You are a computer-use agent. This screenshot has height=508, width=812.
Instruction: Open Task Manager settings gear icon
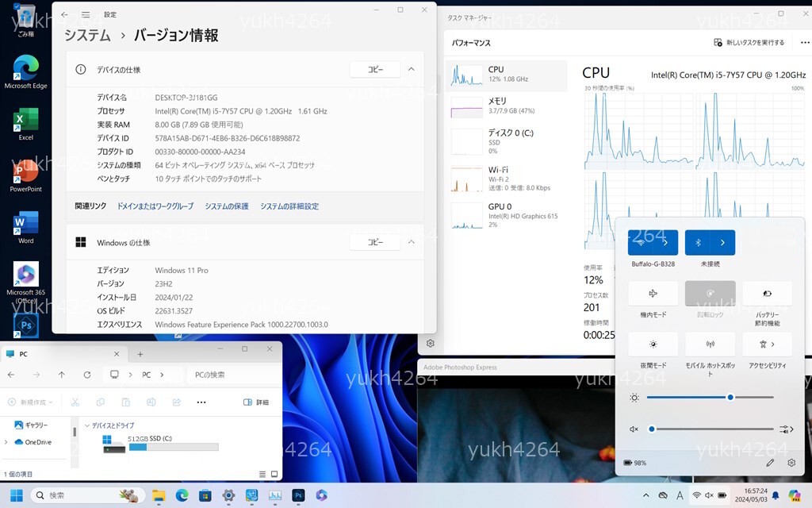point(431,344)
